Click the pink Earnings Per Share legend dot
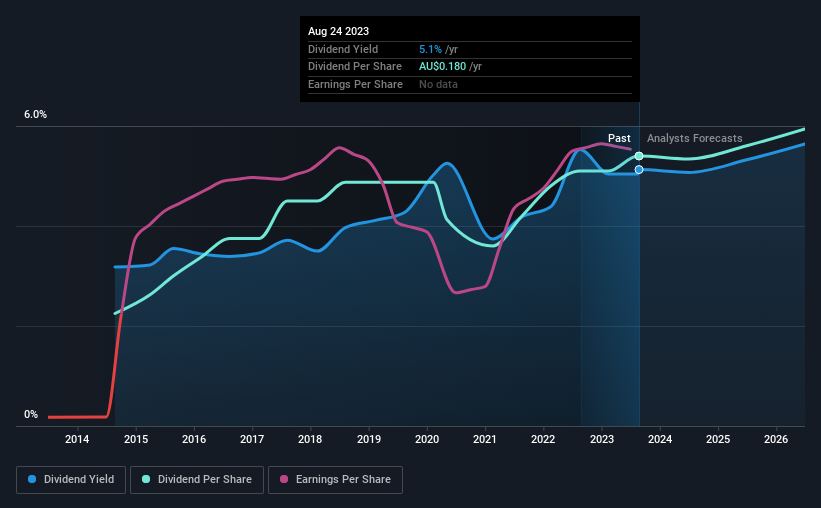821x508 pixels. point(284,479)
